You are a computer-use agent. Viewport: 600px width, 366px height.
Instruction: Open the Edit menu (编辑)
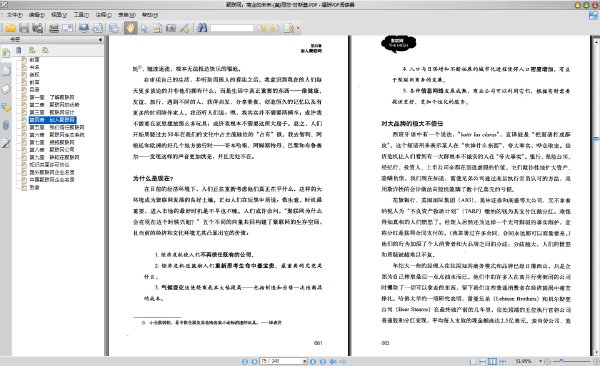pos(37,15)
